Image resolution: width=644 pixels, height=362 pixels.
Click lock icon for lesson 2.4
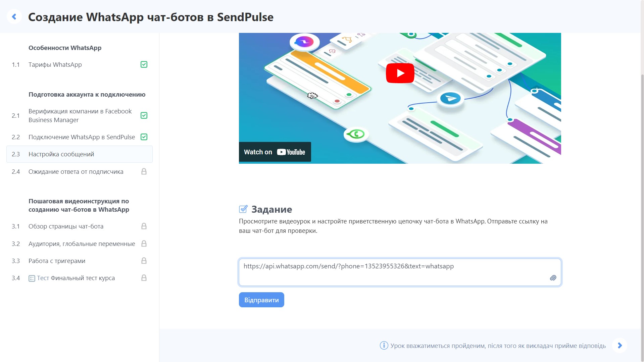144,171
